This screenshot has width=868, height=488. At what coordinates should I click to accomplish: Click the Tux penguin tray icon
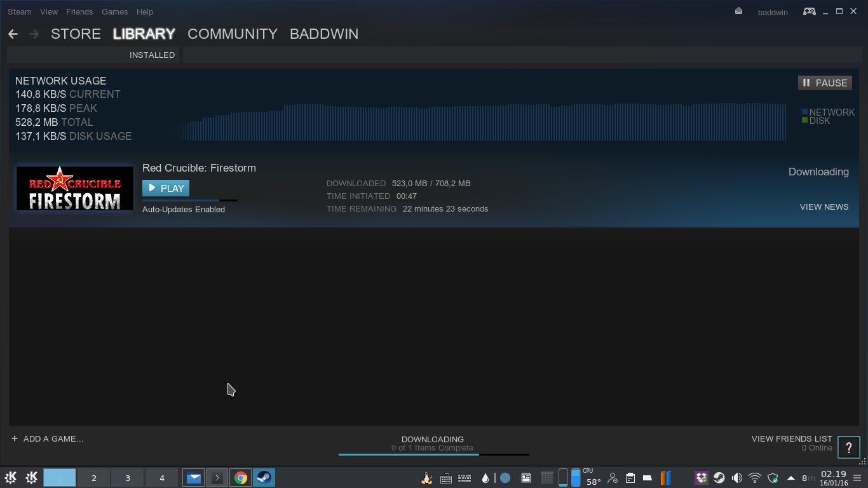tap(427, 478)
